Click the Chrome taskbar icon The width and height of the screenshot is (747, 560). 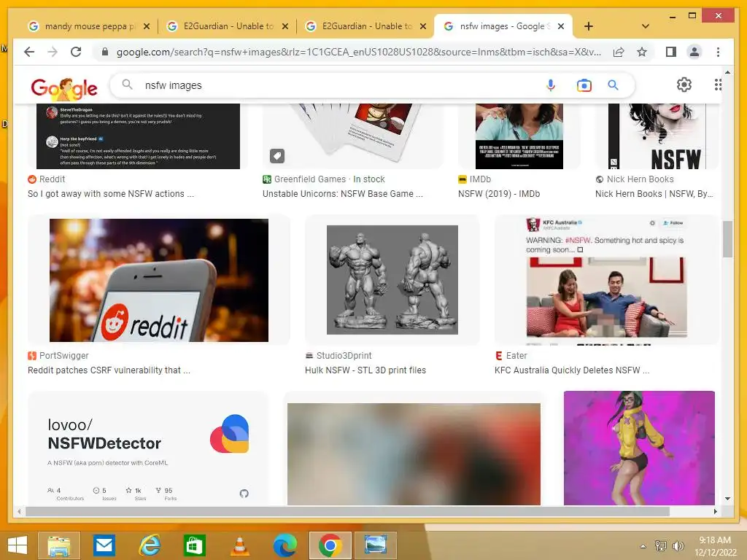tap(330, 545)
